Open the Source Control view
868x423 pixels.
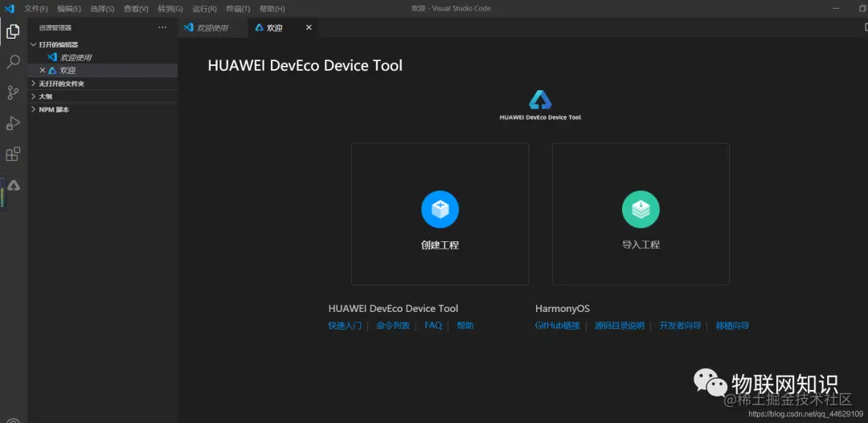[14, 92]
